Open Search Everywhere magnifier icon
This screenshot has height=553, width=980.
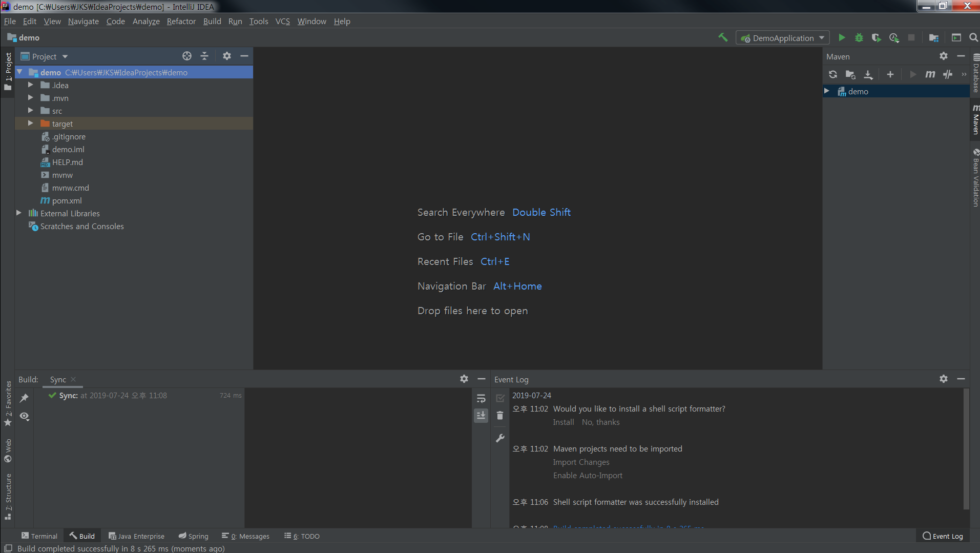click(973, 37)
